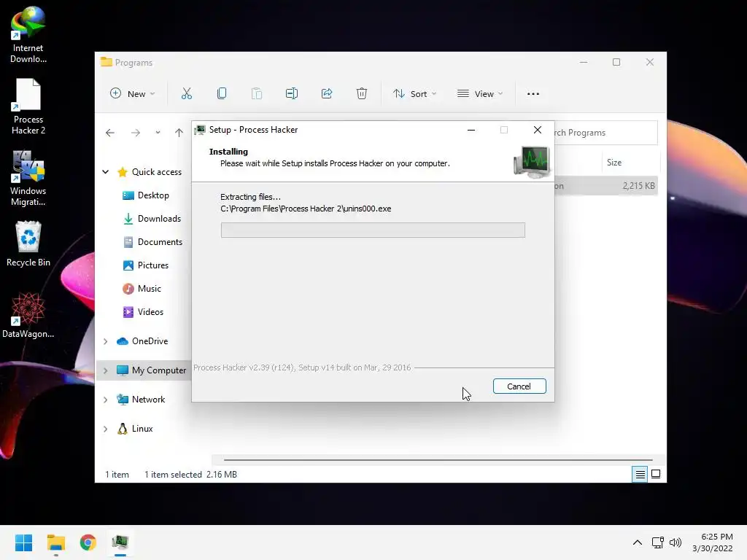Open the Windows Start menu
Viewport: 747px width, 560px height.
[23, 542]
